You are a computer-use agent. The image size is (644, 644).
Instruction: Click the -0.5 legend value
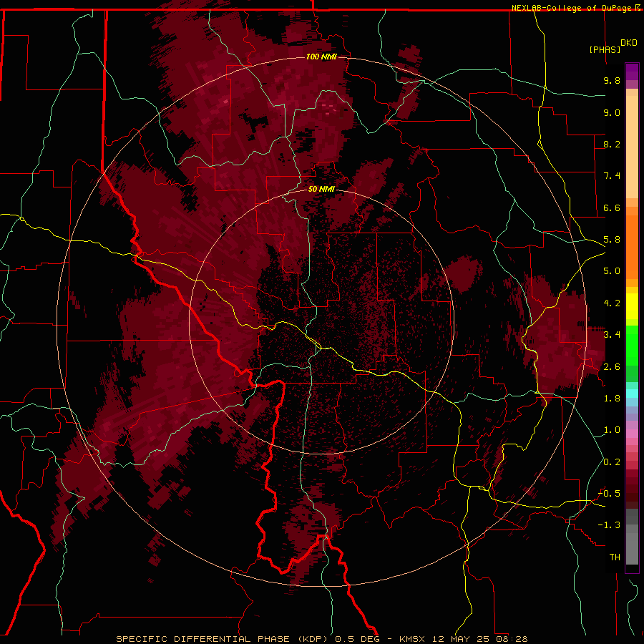coord(609,494)
